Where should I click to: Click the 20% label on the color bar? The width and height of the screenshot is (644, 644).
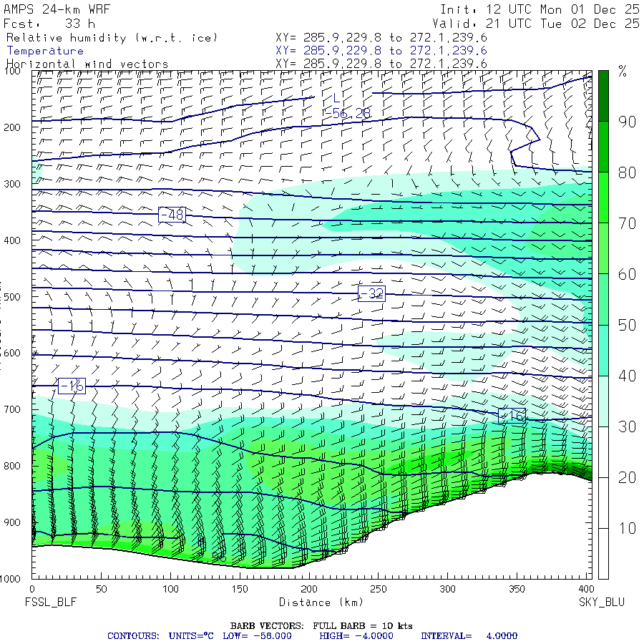(x=627, y=478)
